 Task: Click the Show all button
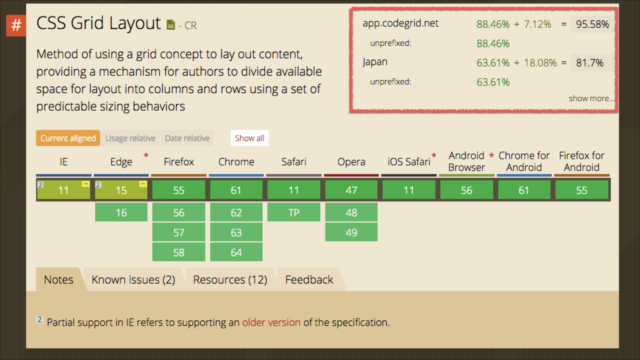point(249,138)
